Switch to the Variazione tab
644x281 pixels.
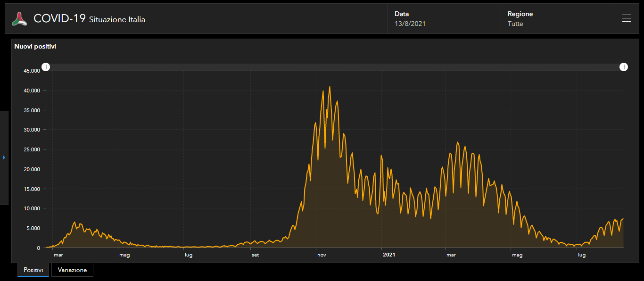pos(72,270)
